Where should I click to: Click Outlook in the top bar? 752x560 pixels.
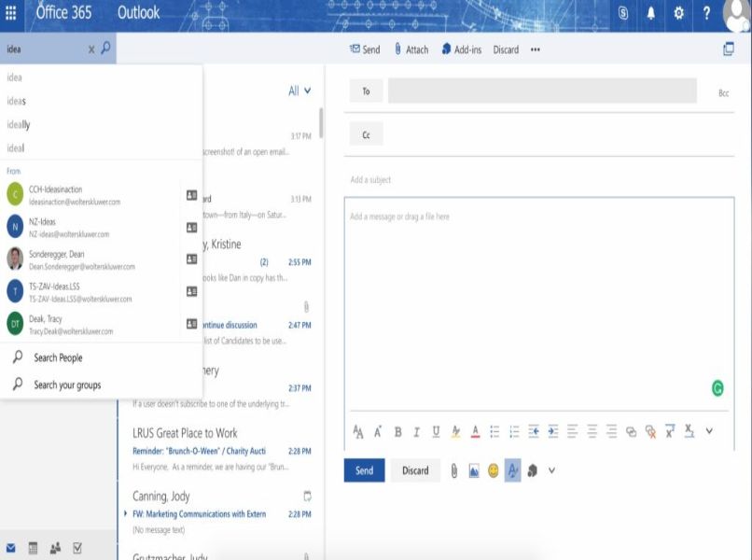(x=140, y=13)
